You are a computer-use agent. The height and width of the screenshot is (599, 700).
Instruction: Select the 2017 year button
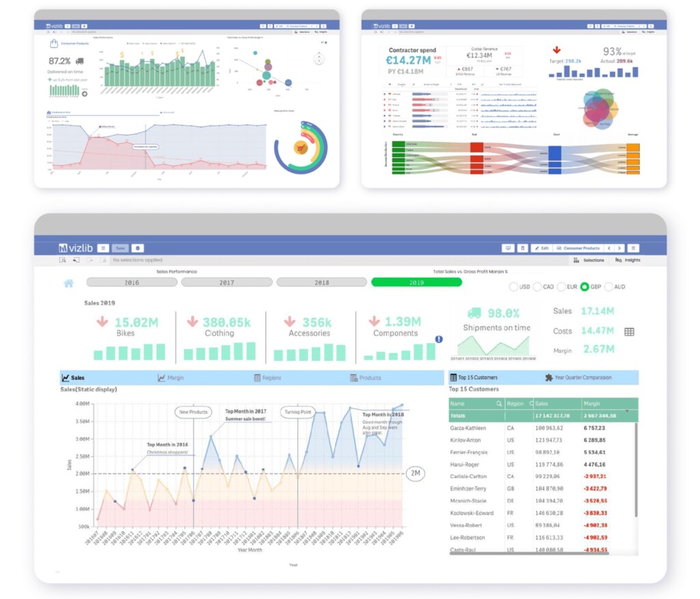tap(226, 282)
